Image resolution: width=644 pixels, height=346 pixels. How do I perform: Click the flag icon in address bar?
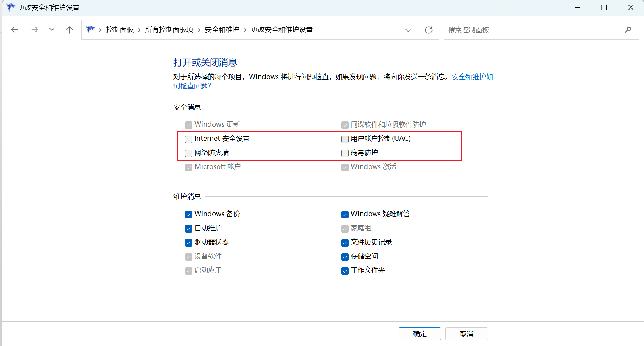91,29
